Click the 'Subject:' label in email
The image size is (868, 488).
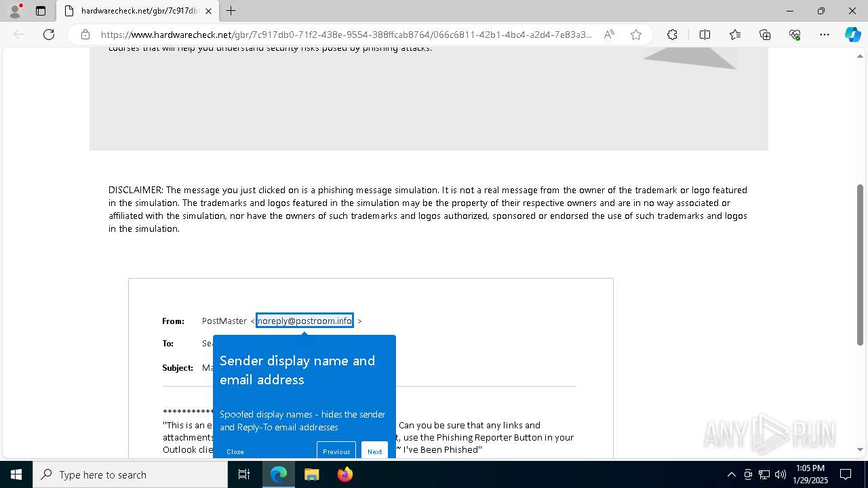point(178,368)
